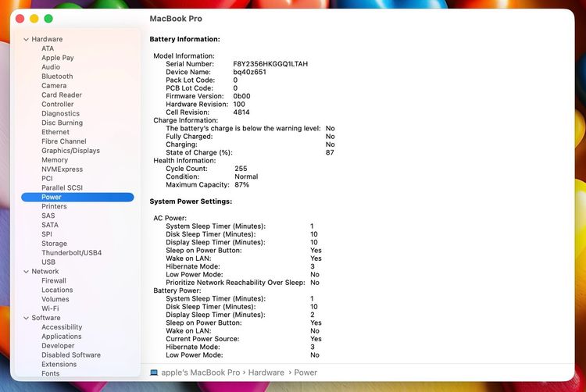Image resolution: width=586 pixels, height=392 pixels.
Task: Open Fonts in the sidebar
Action: coord(51,374)
